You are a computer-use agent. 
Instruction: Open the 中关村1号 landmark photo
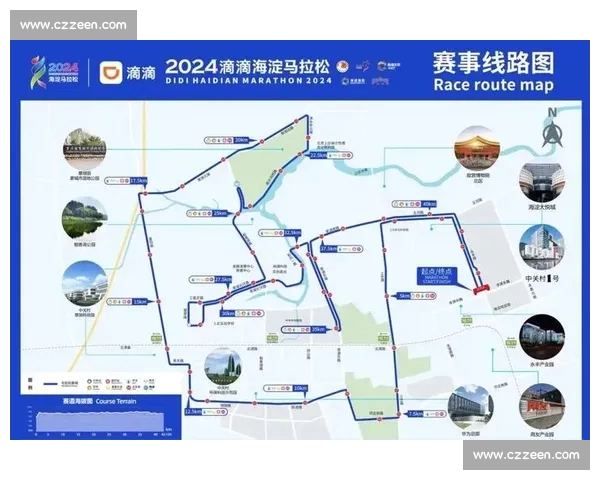click(x=542, y=248)
